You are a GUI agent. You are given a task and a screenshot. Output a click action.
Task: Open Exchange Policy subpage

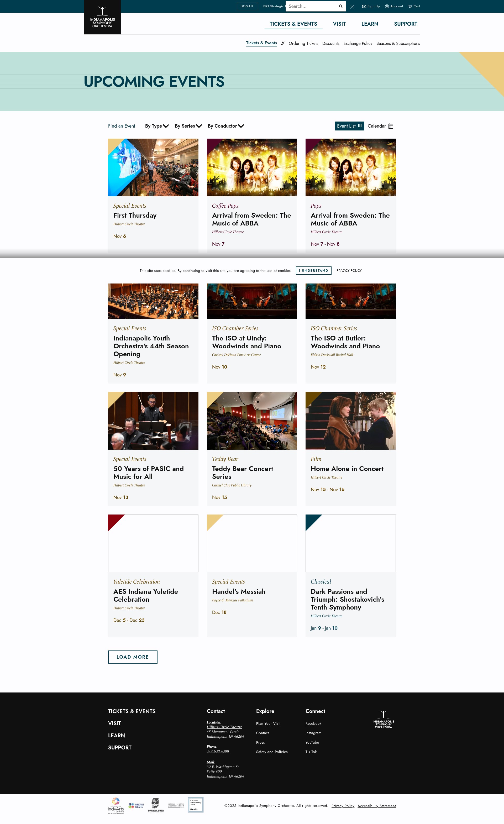coord(358,44)
